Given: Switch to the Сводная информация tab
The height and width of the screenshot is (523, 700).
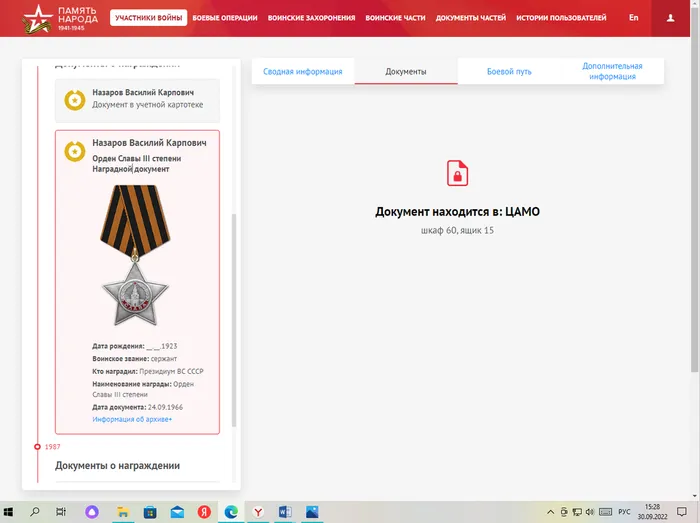Looking at the screenshot, I should pyautogui.click(x=303, y=72).
